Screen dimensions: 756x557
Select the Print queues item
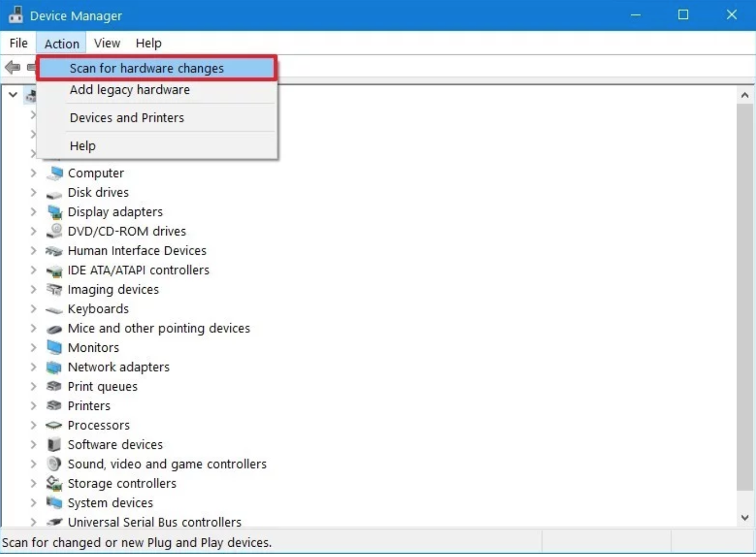click(x=102, y=387)
